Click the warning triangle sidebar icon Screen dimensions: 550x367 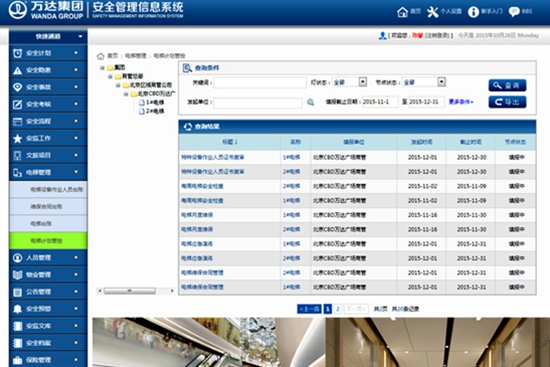[18, 70]
